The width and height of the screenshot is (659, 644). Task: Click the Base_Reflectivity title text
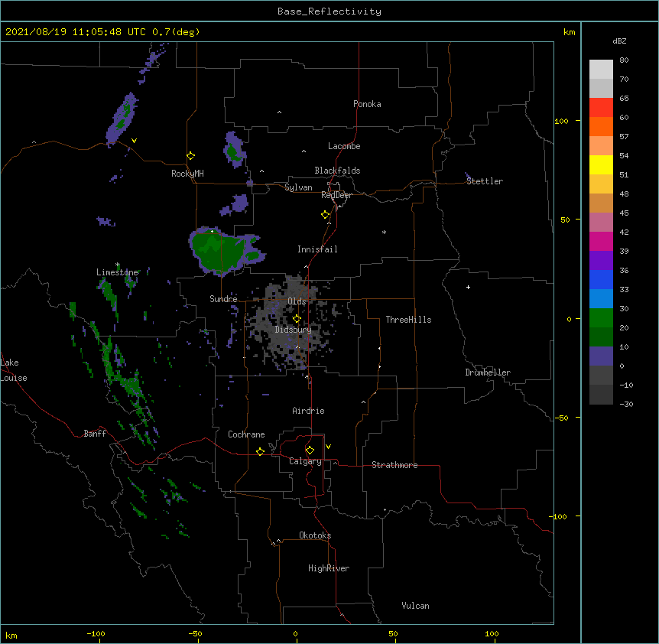(329, 11)
